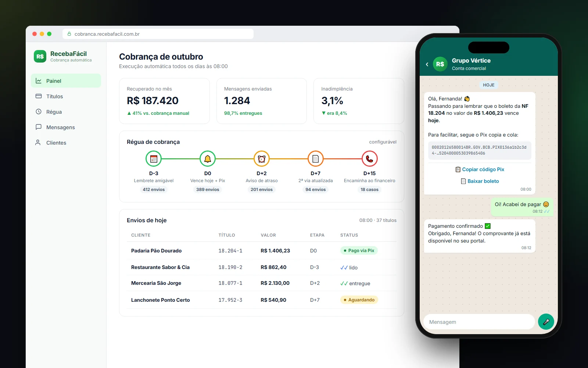
Task: Click the 412 envios badge
Action: coord(154,190)
